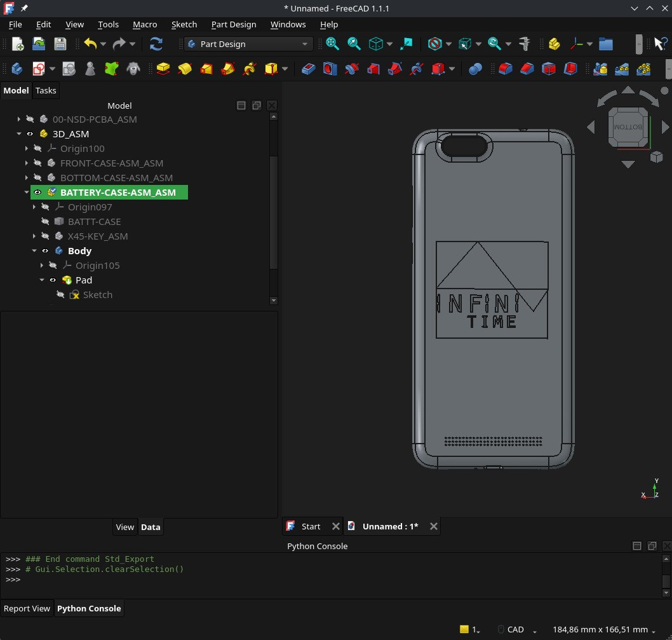The height and width of the screenshot is (640, 672).
Task: Create a new sketch icon
Action: coord(39,69)
